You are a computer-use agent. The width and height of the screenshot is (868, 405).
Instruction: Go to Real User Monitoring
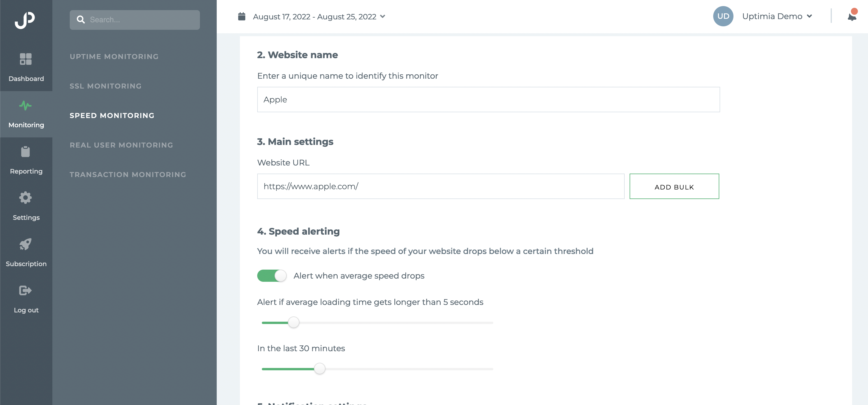pyautogui.click(x=121, y=145)
